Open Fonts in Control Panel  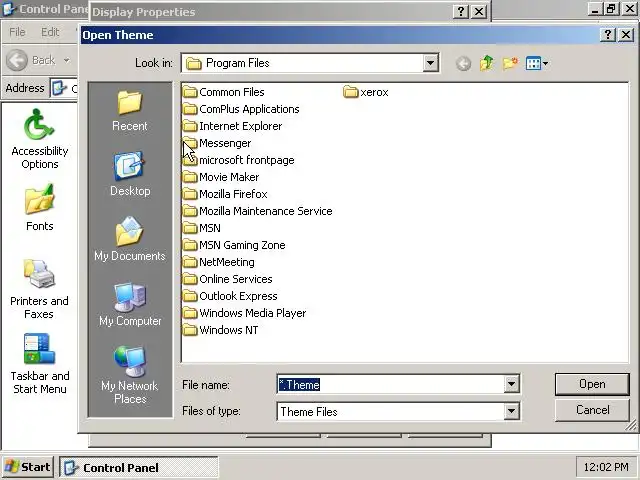pyautogui.click(x=40, y=208)
